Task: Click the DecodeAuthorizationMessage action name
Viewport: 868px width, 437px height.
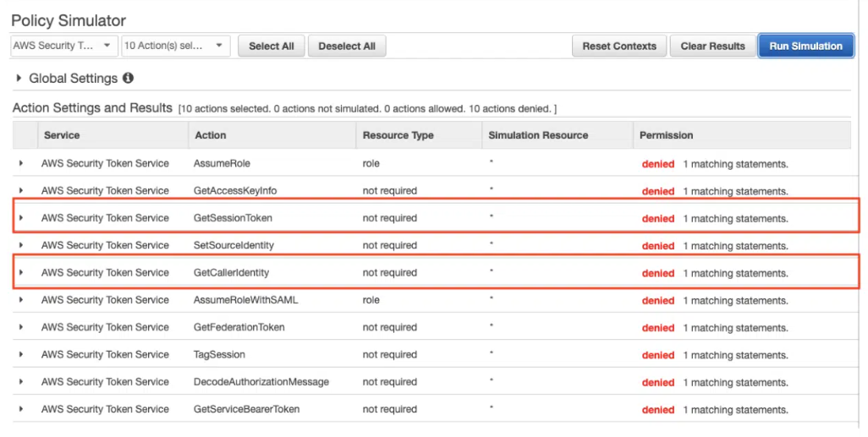Action: [x=261, y=382]
